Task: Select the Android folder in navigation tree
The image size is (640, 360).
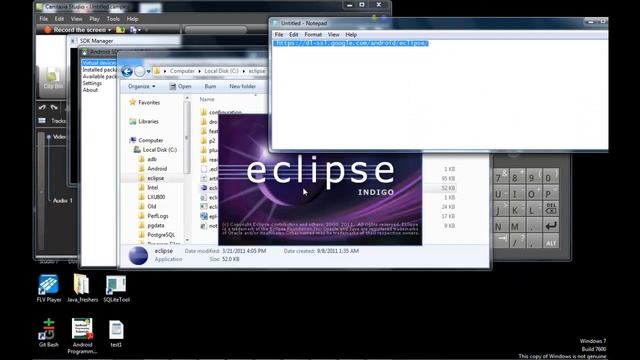Action: coord(153,169)
